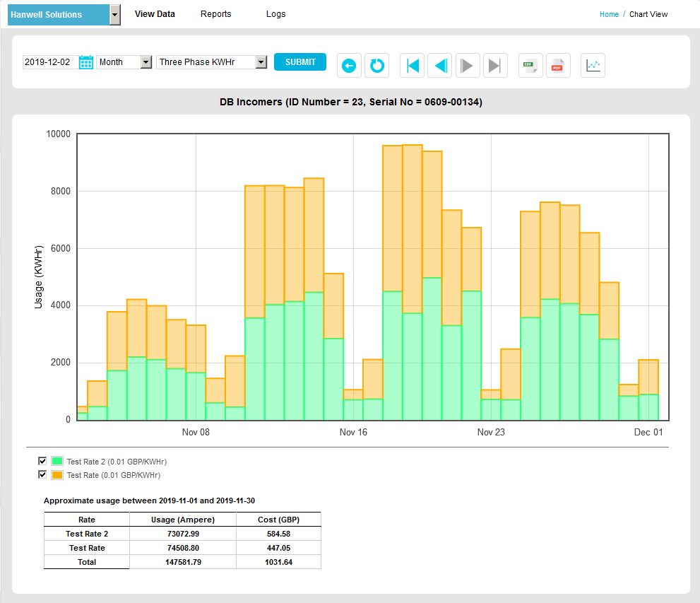Open Hanwell Solutions site dropdown arrow
Image resolution: width=700 pixels, height=603 pixels.
coord(114,15)
